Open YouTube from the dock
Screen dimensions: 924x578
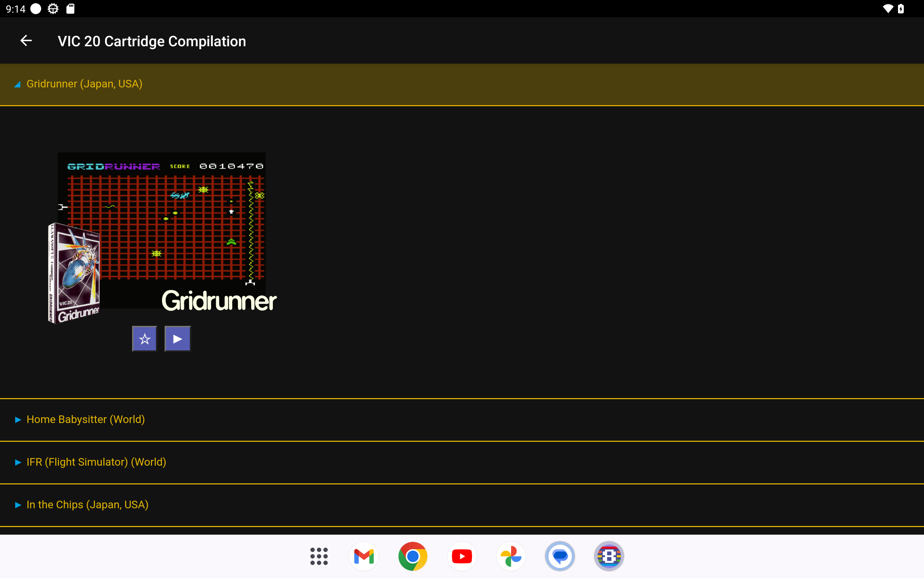[462, 556]
